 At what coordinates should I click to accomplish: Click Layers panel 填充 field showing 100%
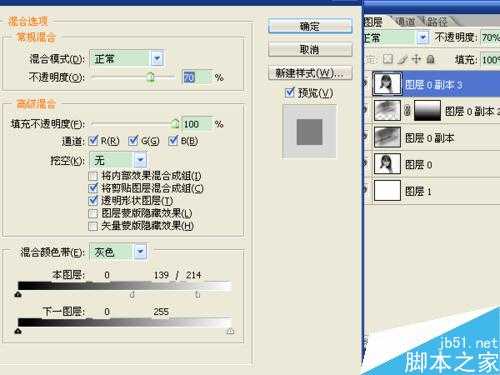coord(490,60)
